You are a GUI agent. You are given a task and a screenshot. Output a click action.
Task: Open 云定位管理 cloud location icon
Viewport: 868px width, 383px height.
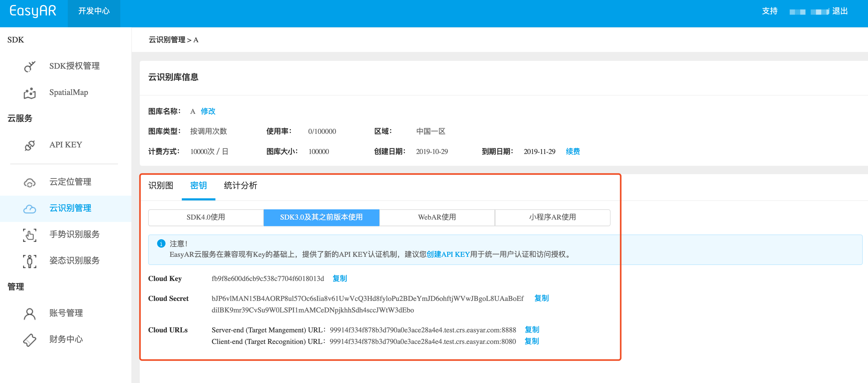[x=29, y=182]
